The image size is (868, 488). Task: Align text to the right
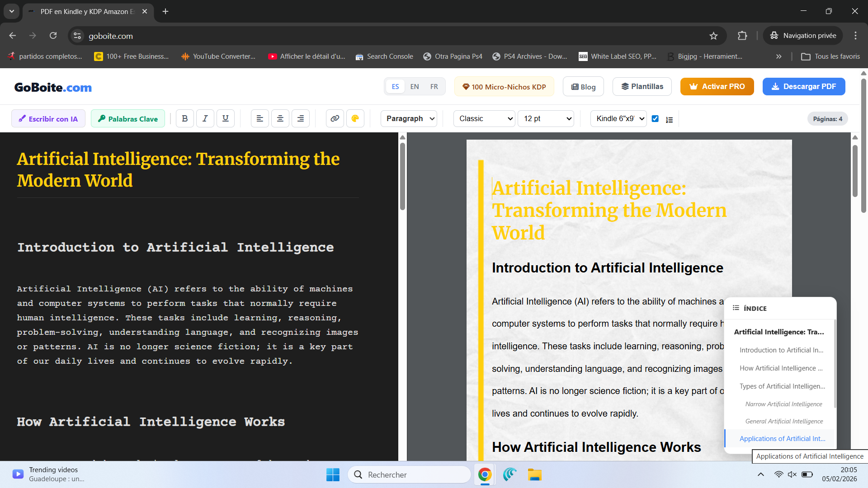300,118
